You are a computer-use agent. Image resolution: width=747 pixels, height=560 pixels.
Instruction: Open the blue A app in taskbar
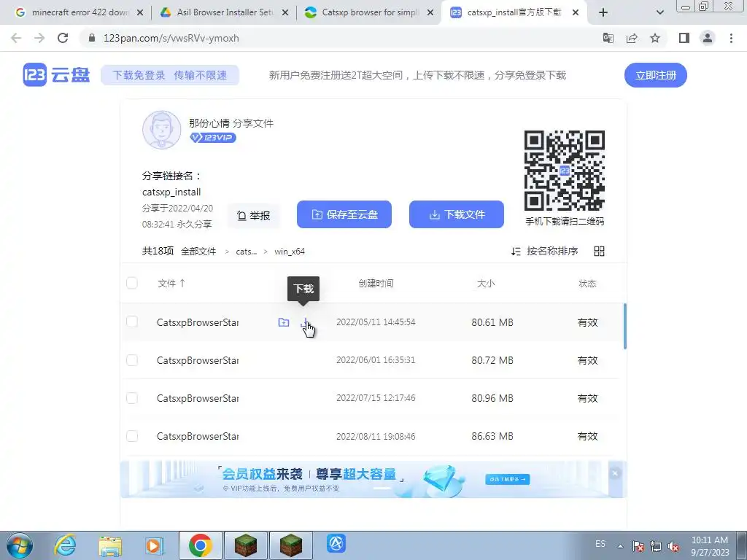click(336, 544)
